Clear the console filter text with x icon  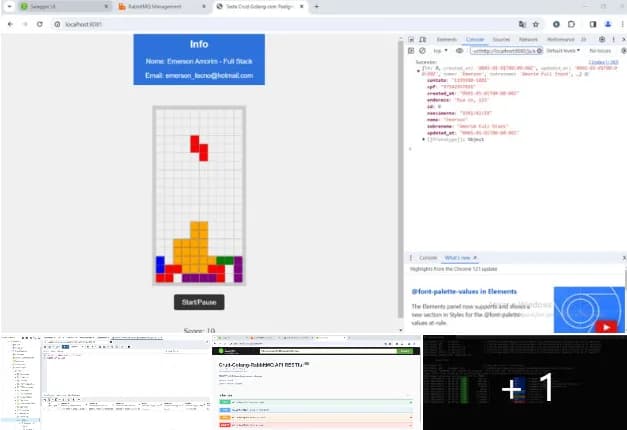(539, 51)
